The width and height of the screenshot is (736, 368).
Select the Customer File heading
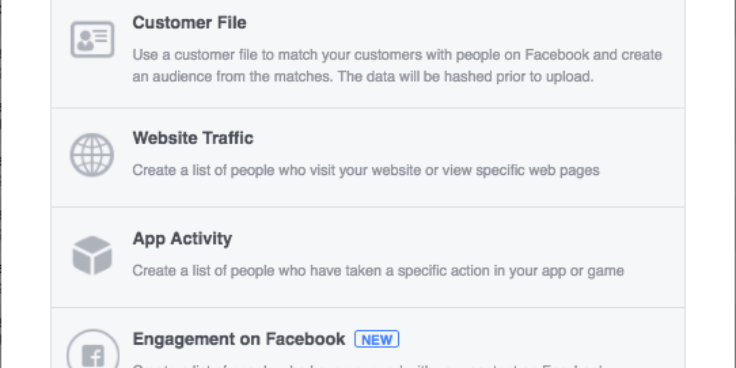[189, 23]
